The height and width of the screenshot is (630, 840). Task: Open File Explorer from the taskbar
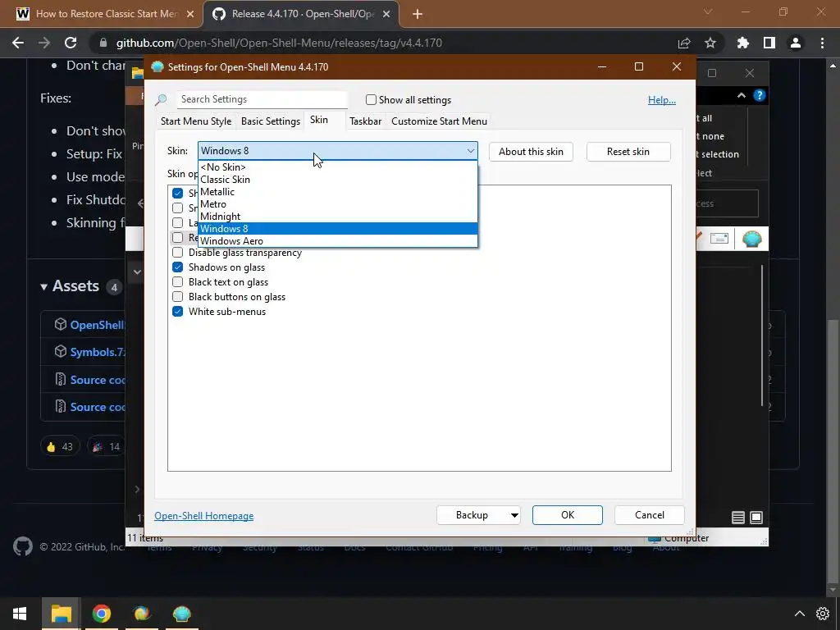point(61,614)
